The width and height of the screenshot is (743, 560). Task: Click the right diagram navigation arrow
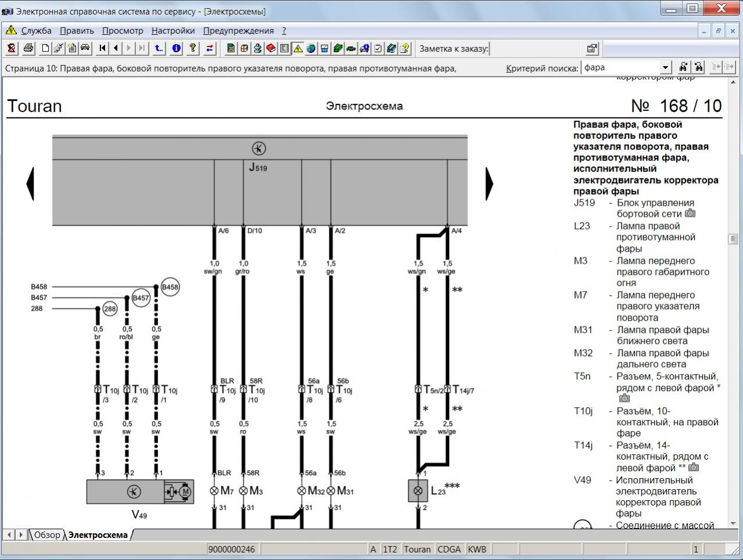coord(489,184)
